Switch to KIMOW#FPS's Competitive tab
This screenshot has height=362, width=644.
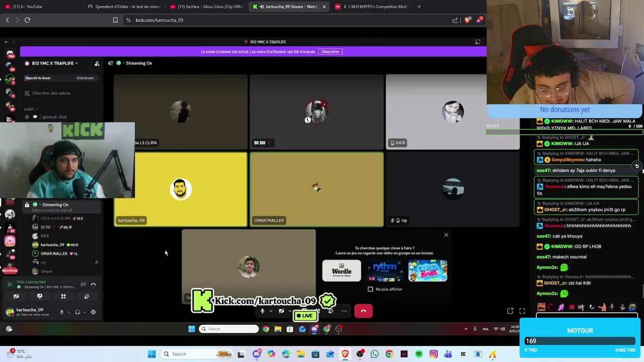tap(372, 7)
